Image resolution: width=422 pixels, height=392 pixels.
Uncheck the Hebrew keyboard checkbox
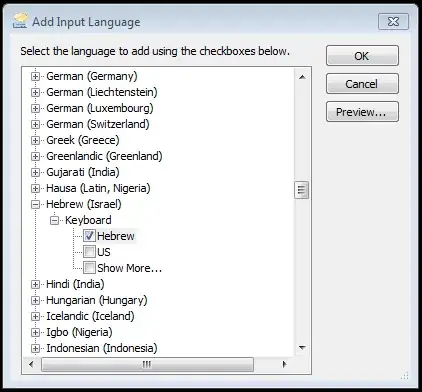pos(89,236)
